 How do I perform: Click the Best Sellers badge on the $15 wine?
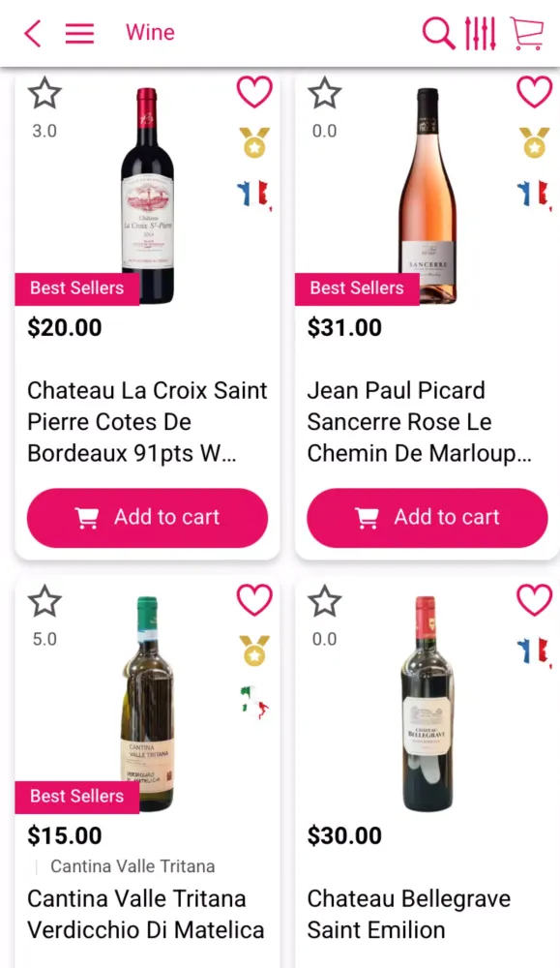coord(77,797)
